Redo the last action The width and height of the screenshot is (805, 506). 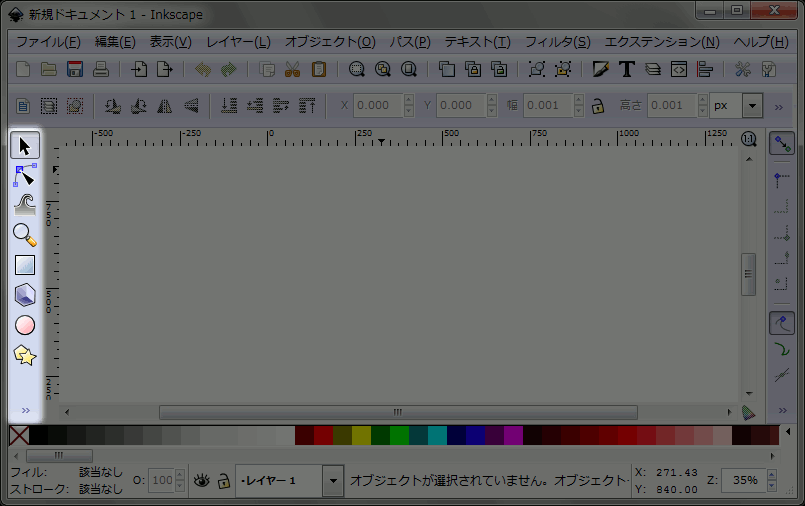point(228,69)
